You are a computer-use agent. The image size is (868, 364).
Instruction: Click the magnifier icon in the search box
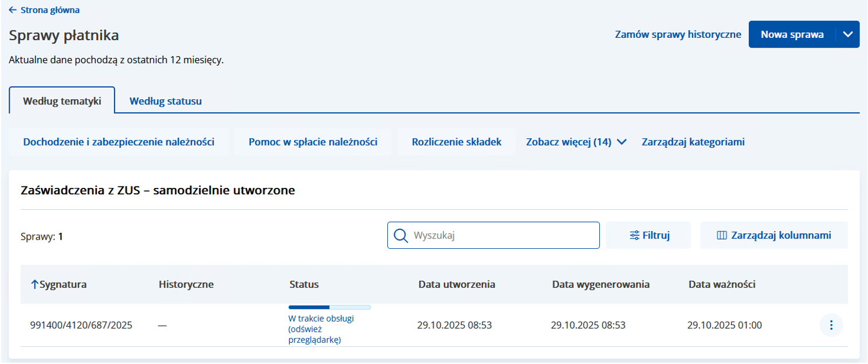(x=400, y=235)
